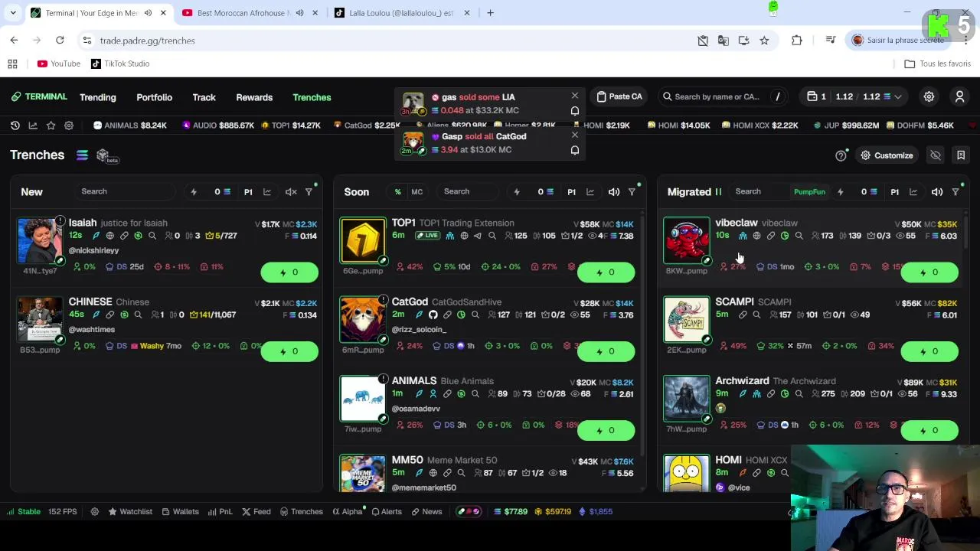Screen dimensions: 980x551
Task: Open the status bar settings gear
Action: 95,511
